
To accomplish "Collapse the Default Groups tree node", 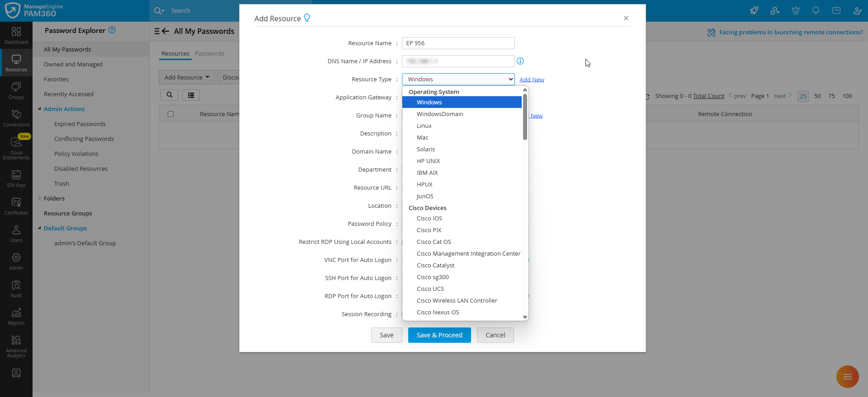I will 40,228.
